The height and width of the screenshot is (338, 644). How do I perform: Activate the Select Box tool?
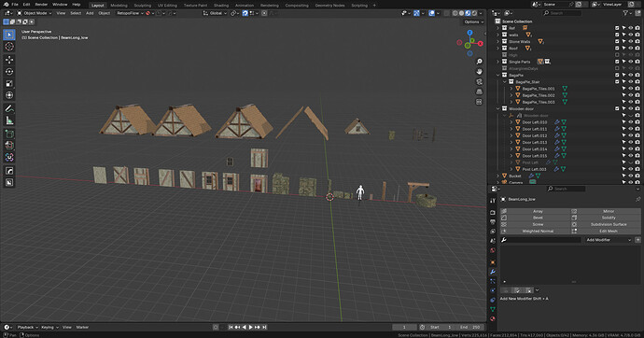[x=9, y=35]
